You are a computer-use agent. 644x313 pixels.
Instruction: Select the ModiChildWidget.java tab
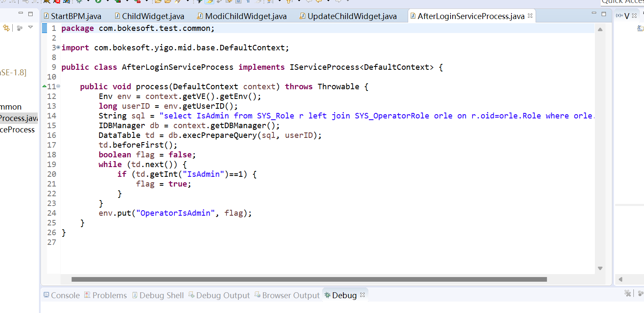pos(242,16)
